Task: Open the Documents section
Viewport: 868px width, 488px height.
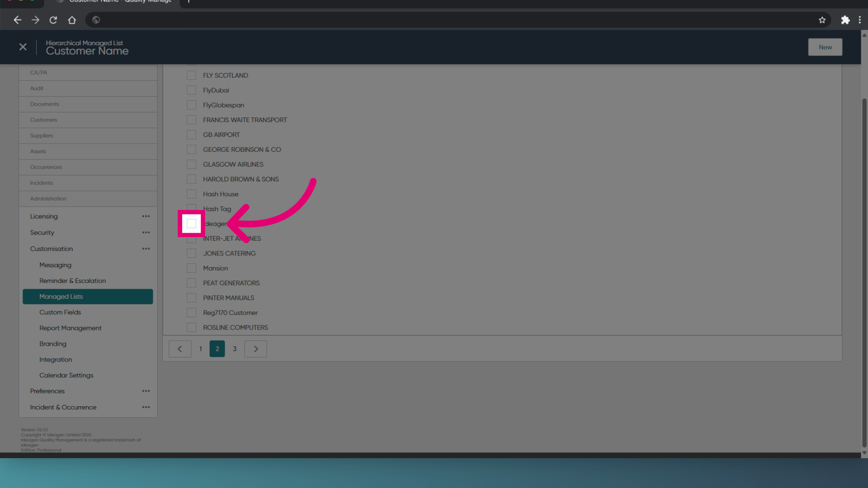Action: 88,104
